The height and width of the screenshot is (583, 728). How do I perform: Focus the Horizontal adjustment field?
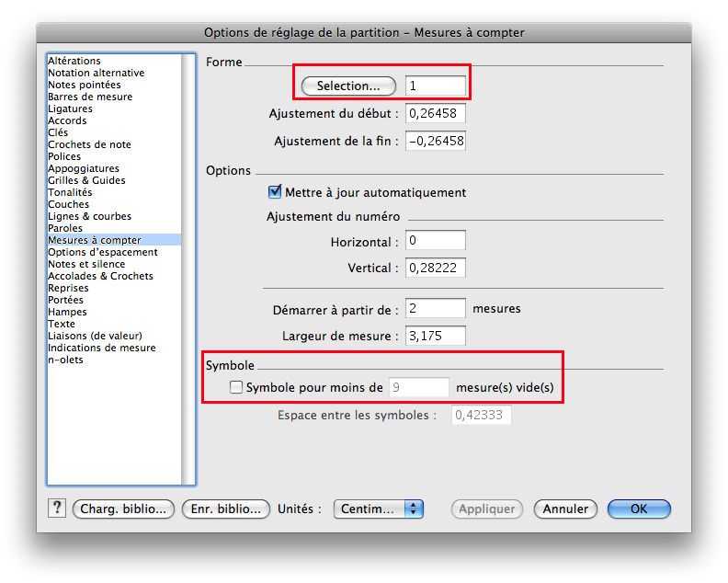tap(436, 241)
